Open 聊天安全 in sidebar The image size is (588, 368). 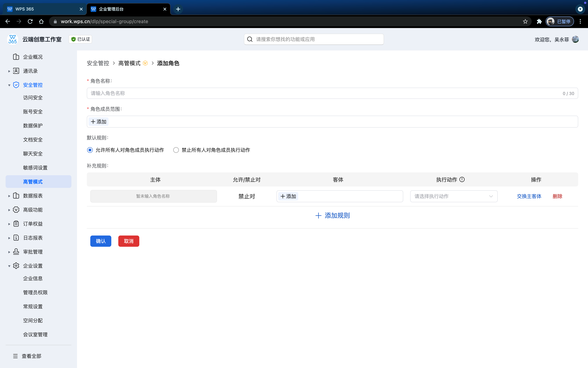coord(33,154)
